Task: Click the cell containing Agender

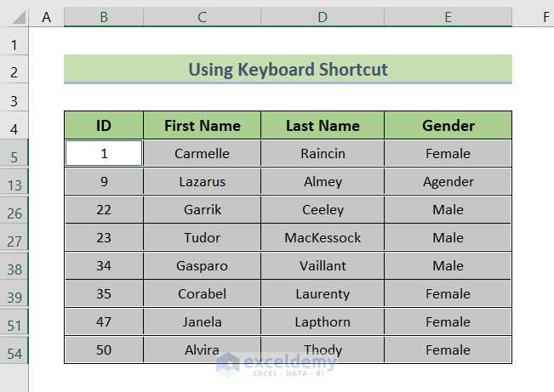Action: click(448, 181)
